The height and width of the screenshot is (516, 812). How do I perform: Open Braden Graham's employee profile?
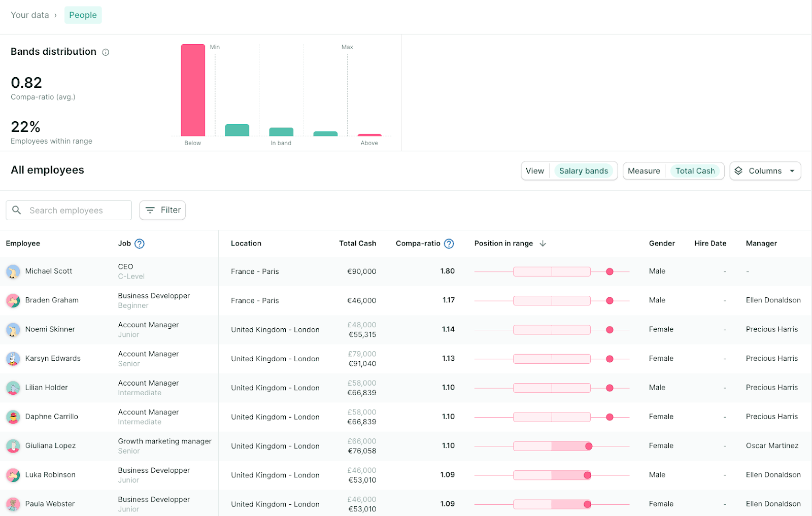pyautogui.click(x=51, y=300)
